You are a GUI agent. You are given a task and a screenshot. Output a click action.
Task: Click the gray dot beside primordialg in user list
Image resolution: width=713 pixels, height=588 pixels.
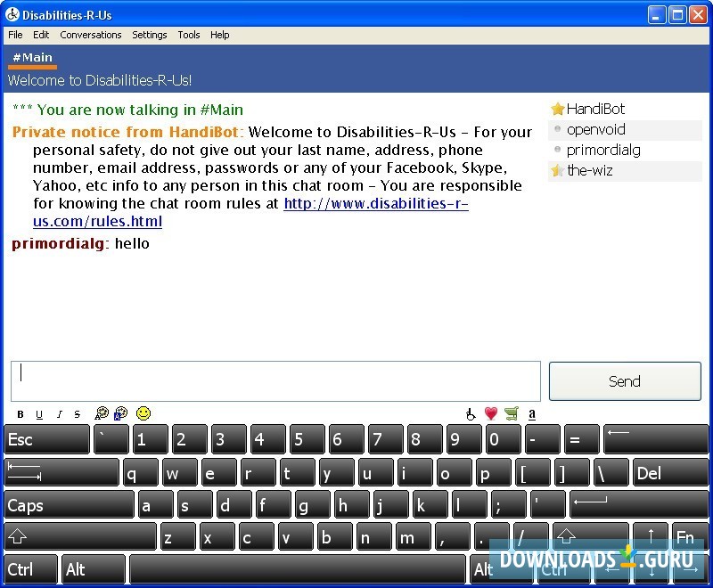(558, 149)
